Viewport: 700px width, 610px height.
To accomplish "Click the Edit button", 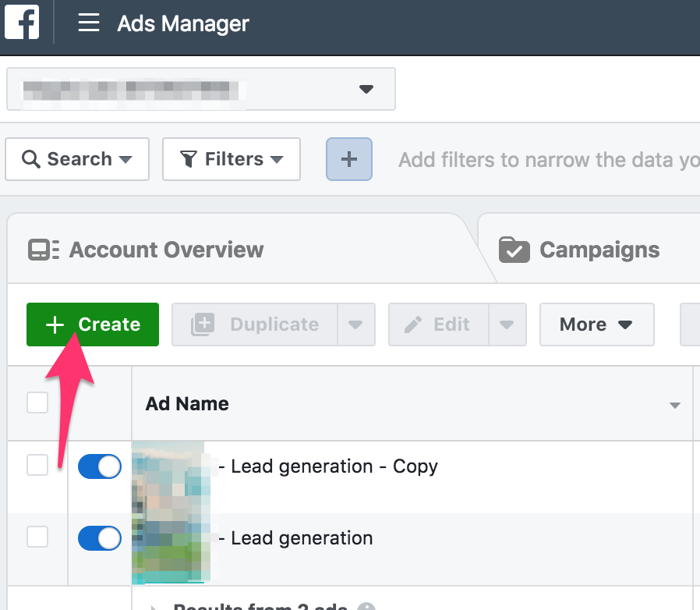I will pyautogui.click(x=438, y=325).
